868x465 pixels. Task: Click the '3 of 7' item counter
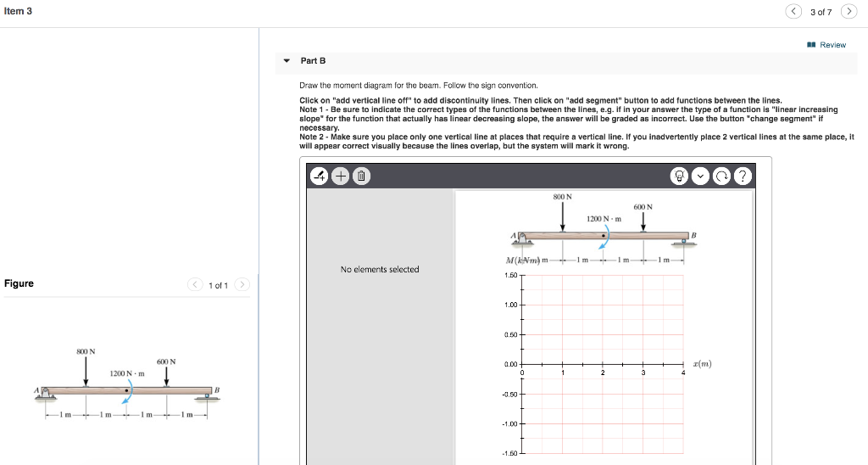click(821, 12)
